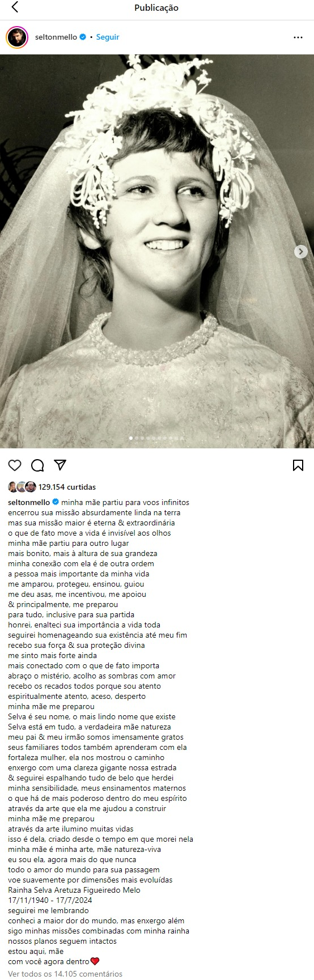View the 129.154 curtidas likes list

tap(67, 487)
